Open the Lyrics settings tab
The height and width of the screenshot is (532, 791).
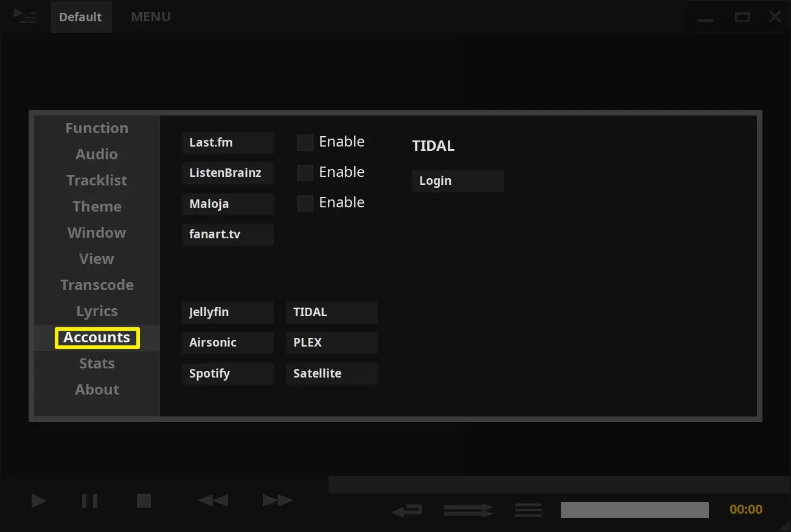click(x=97, y=311)
